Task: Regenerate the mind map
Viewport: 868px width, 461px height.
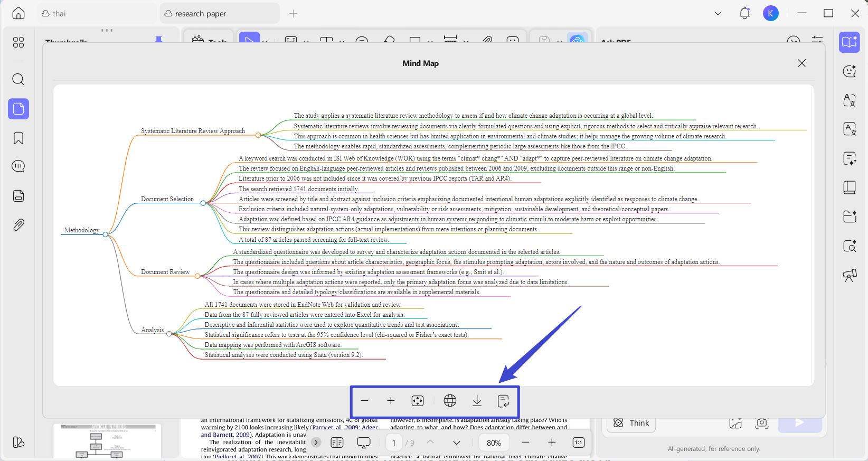Action: click(x=504, y=401)
